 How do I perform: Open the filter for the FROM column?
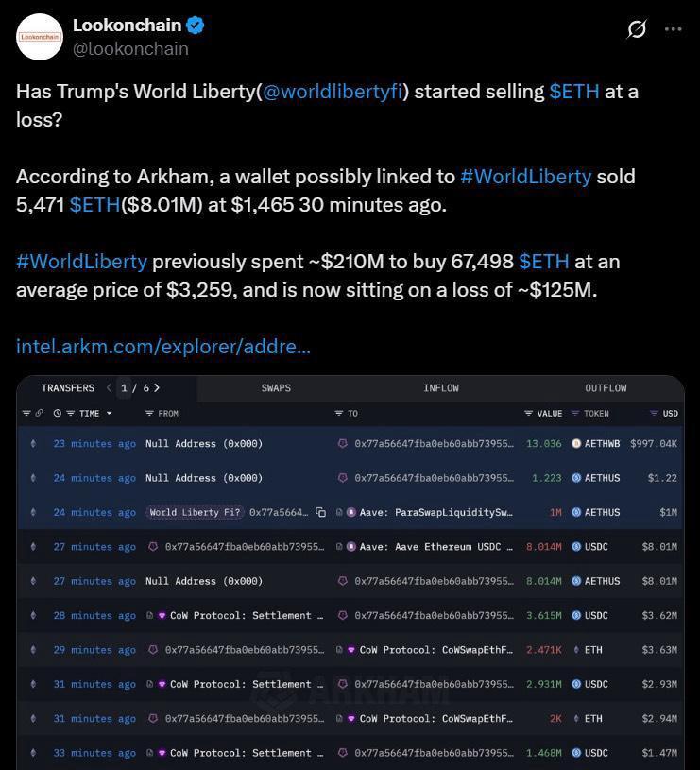pos(150,413)
